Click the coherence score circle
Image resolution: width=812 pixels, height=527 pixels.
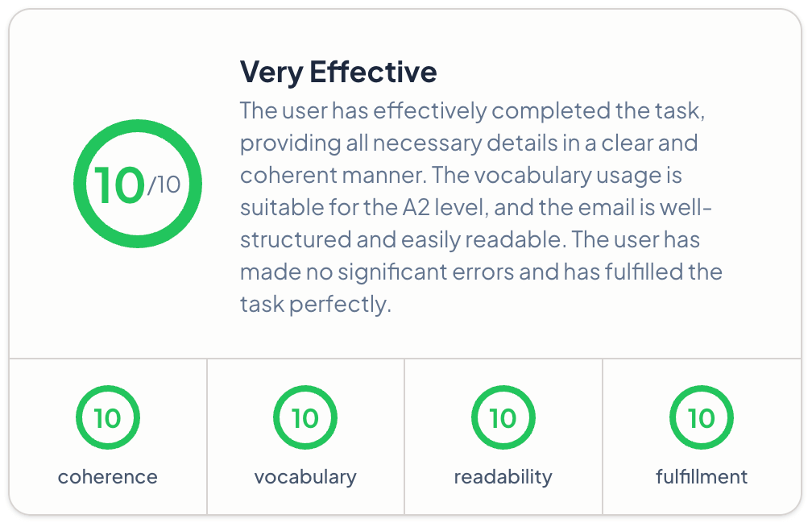(x=108, y=417)
